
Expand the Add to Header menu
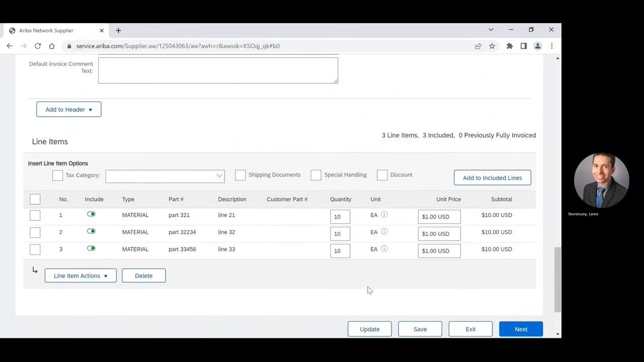tap(69, 109)
